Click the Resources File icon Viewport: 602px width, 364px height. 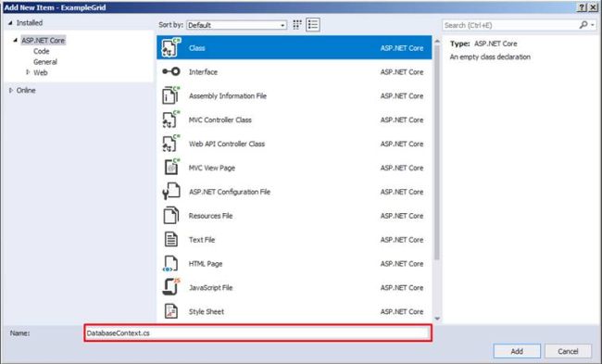tap(170, 216)
